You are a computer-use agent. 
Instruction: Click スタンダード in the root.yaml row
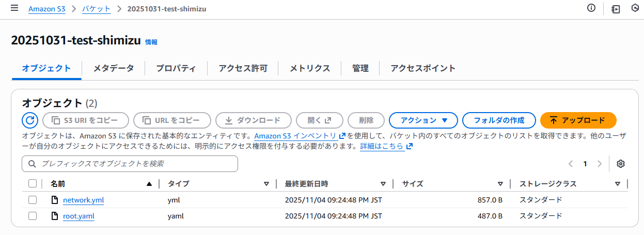(x=541, y=216)
